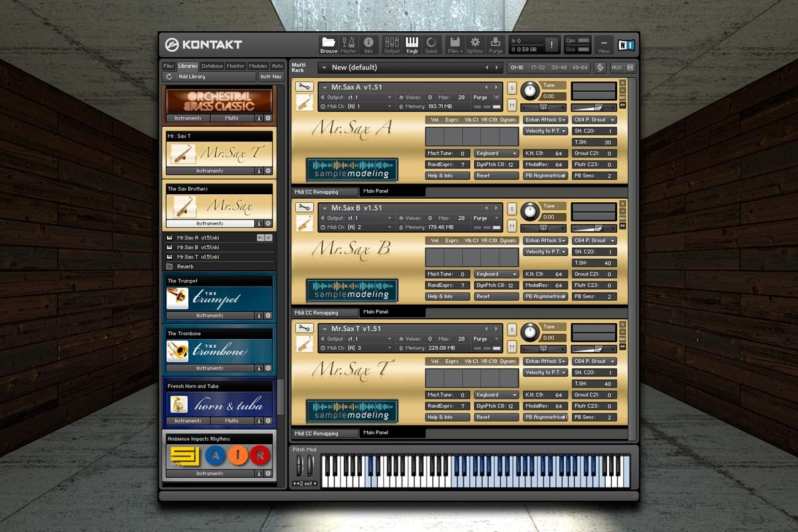
Task: Load the previous multi preset
Action: click(x=487, y=67)
